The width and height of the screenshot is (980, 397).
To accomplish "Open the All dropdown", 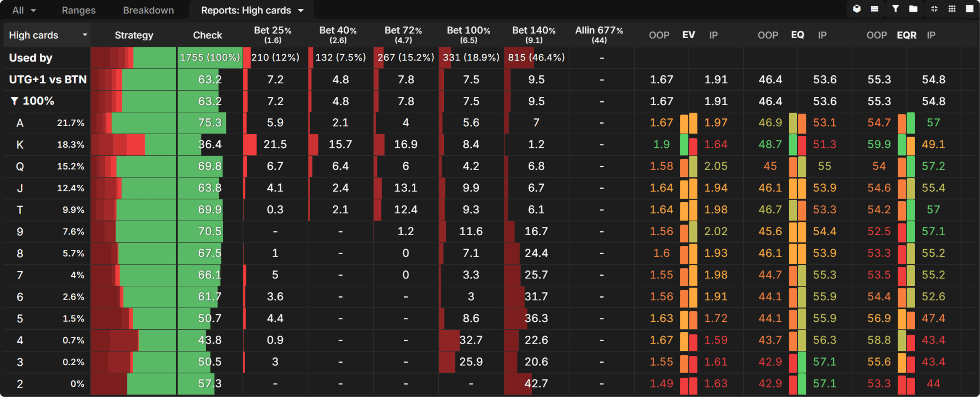I will click(23, 10).
